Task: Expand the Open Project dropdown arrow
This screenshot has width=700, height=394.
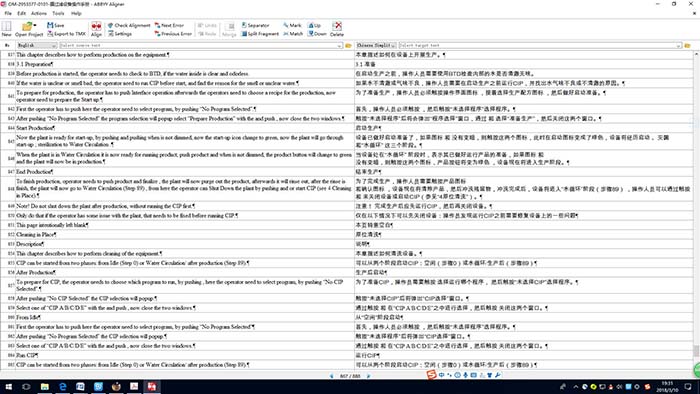Action: tap(35, 25)
